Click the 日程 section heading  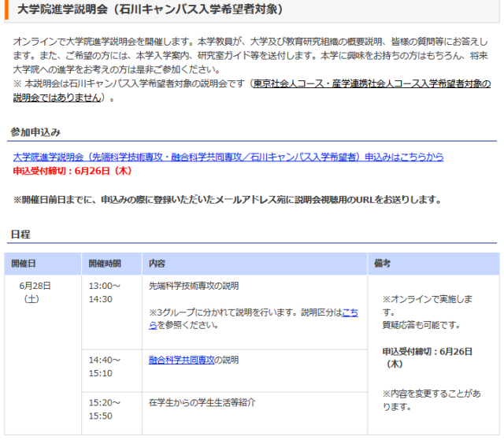21,235
